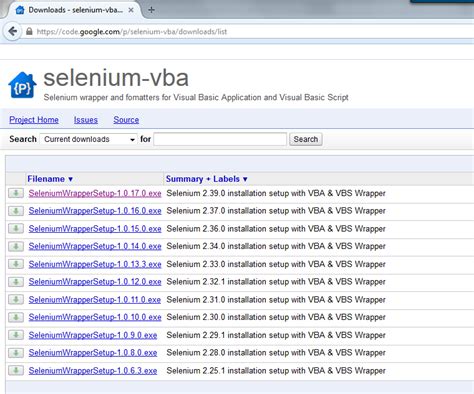Open SeleniumWrapperSetup-1.0.13.3.exe link

pos(95,264)
